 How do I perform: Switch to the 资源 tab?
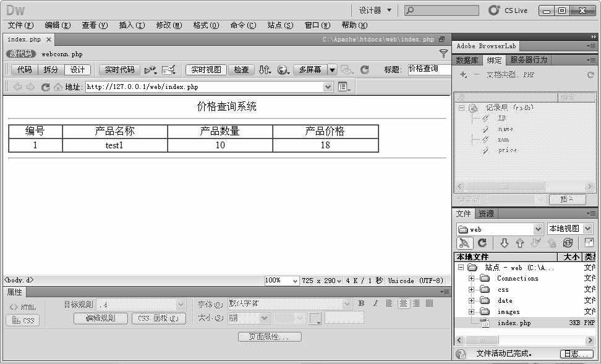pos(487,213)
